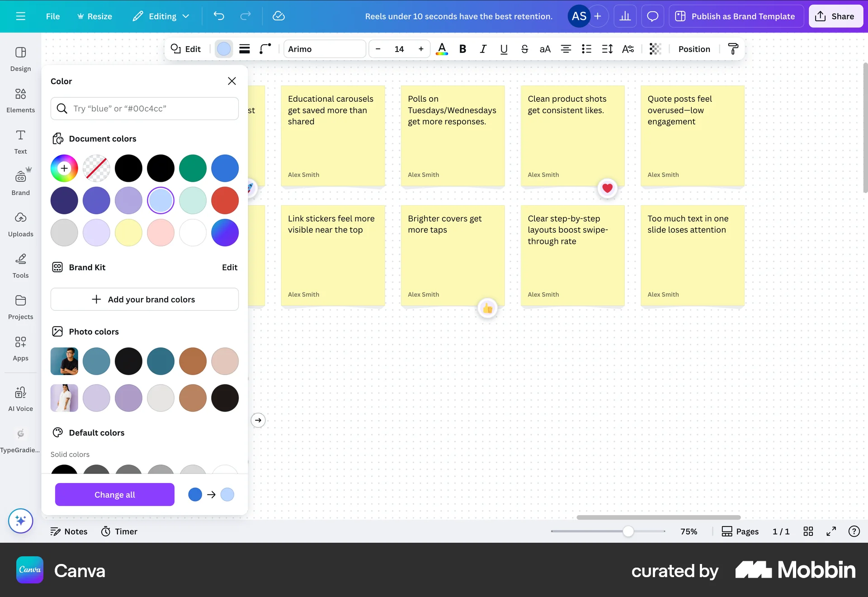Open the insights bar chart panel

(624, 16)
